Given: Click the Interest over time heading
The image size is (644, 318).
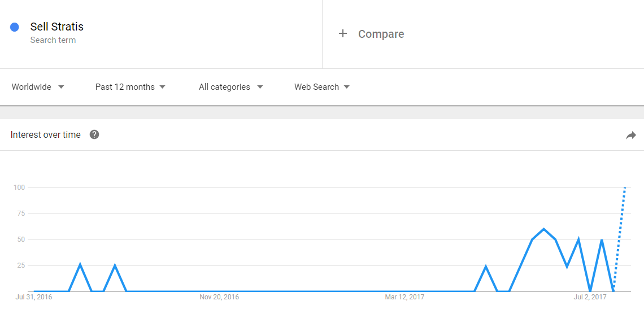Looking at the screenshot, I should pos(46,134).
